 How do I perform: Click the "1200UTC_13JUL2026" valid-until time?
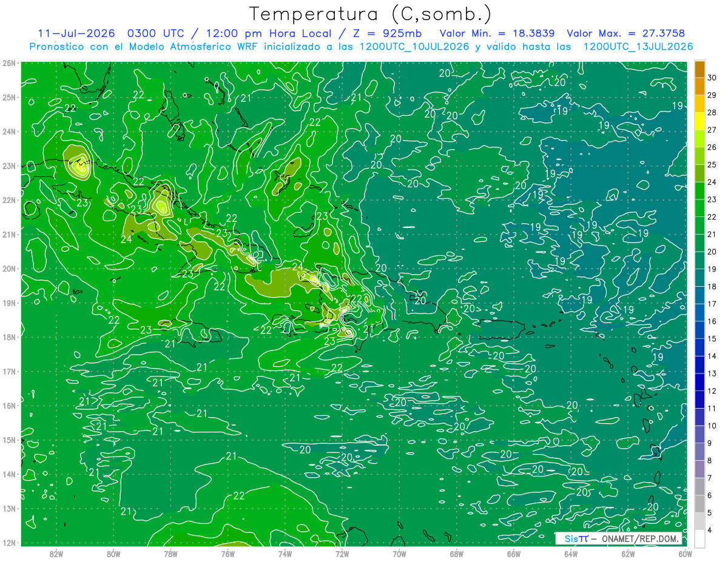638,47
